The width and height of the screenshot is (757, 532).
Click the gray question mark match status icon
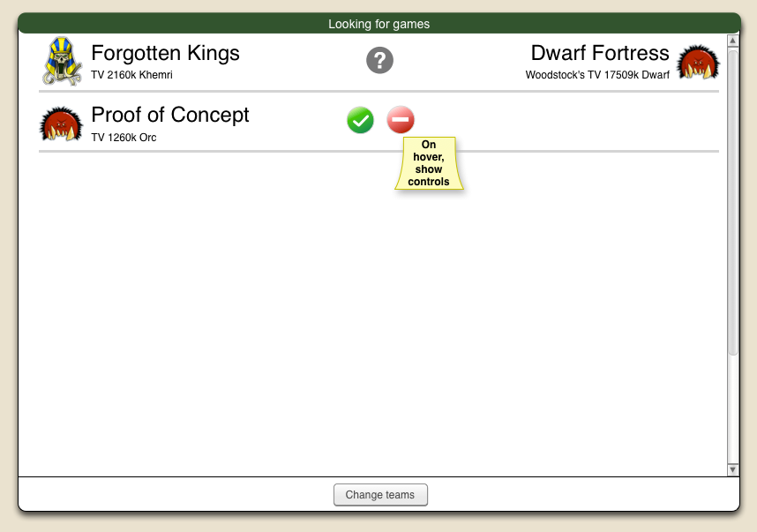380,60
